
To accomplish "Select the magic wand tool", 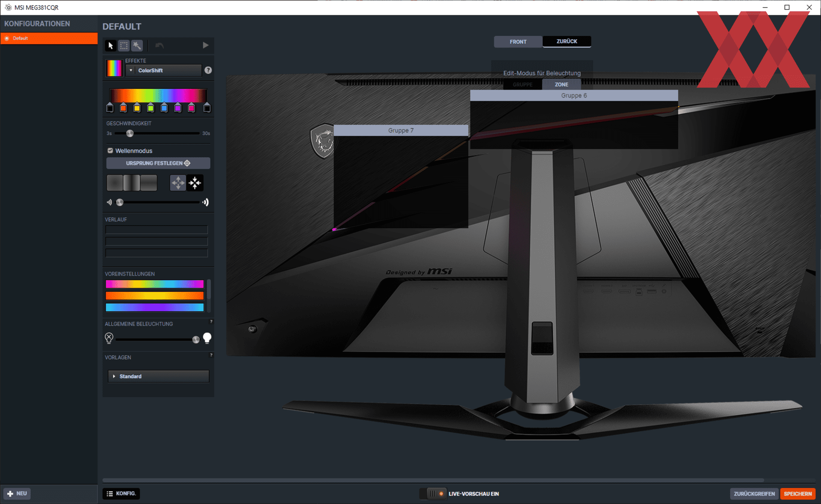I will point(137,45).
